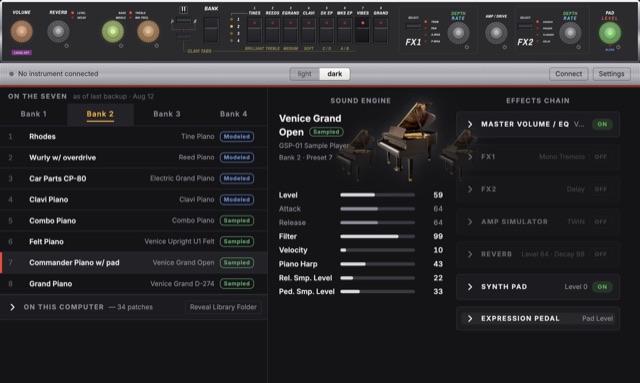Click the keyboard split icon above transpose
The height and width of the screenshot is (383, 640).
pyautogui.click(x=183, y=9)
